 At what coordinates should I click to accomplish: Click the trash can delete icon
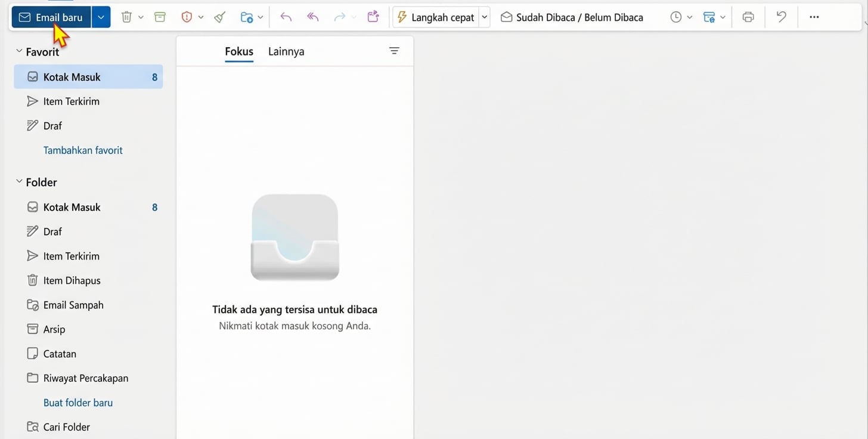126,17
